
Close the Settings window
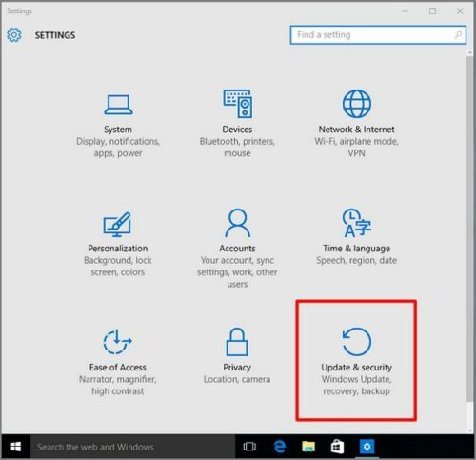click(460, 11)
